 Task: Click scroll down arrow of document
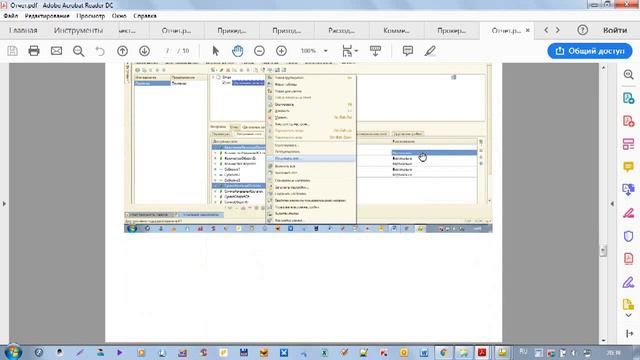(x=604, y=340)
